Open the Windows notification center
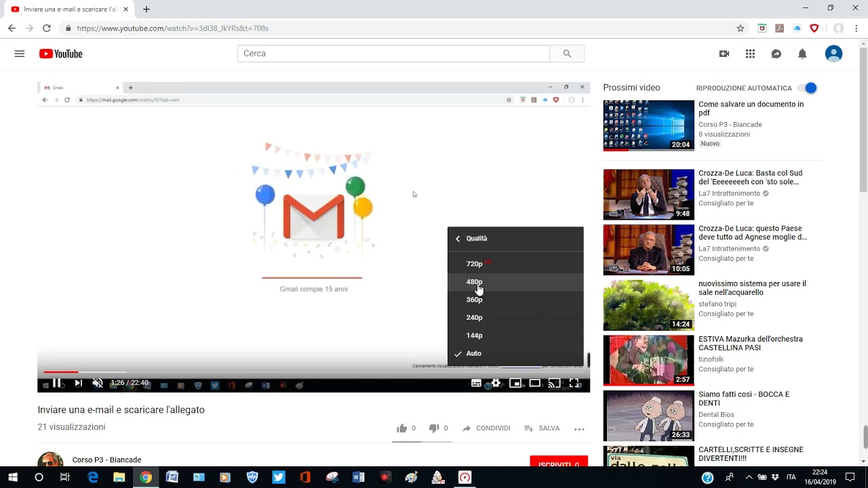The width and height of the screenshot is (868, 488). click(x=850, y=477)
